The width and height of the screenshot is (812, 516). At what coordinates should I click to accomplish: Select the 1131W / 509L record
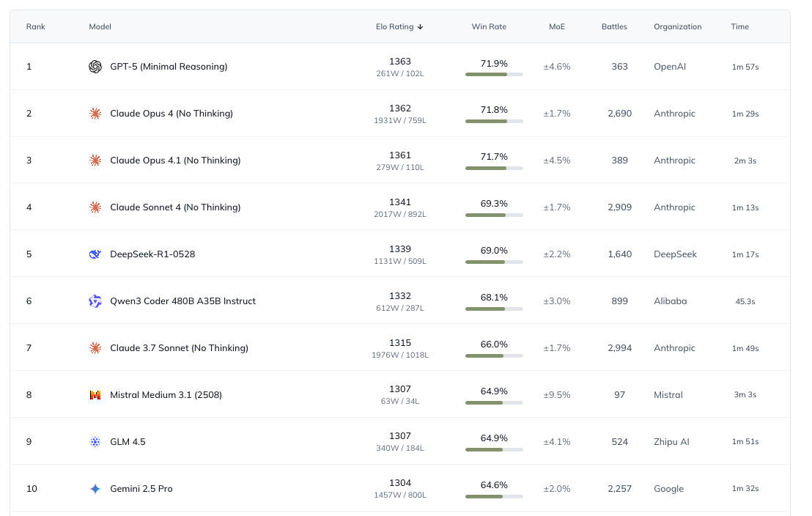[x=400, y=262]
